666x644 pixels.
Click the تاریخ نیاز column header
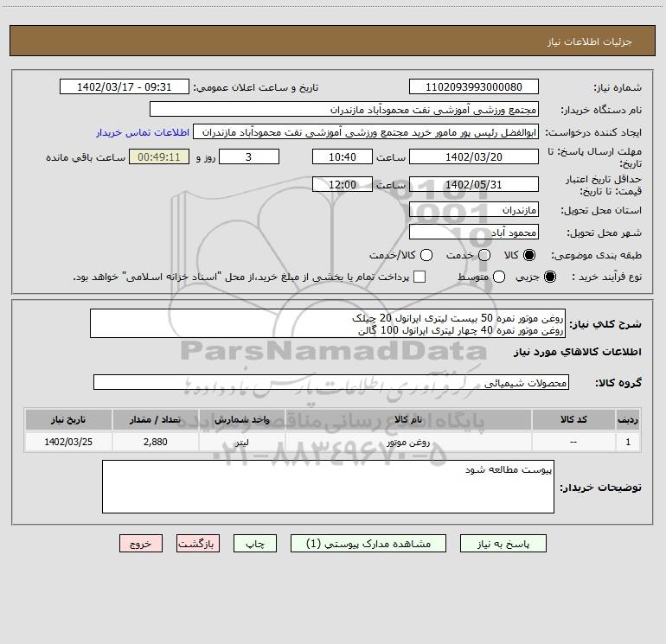(68, 419)
